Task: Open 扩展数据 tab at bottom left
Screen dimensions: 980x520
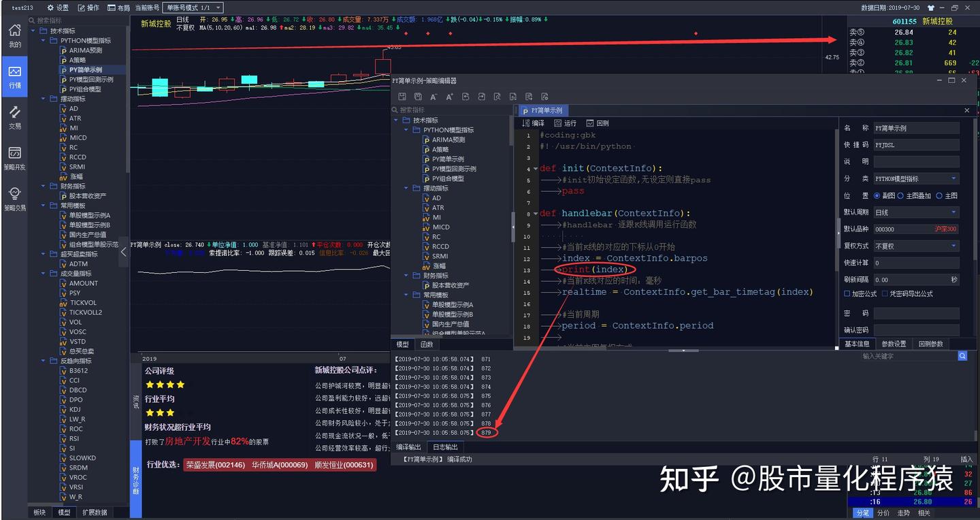Action: [95, 513]
